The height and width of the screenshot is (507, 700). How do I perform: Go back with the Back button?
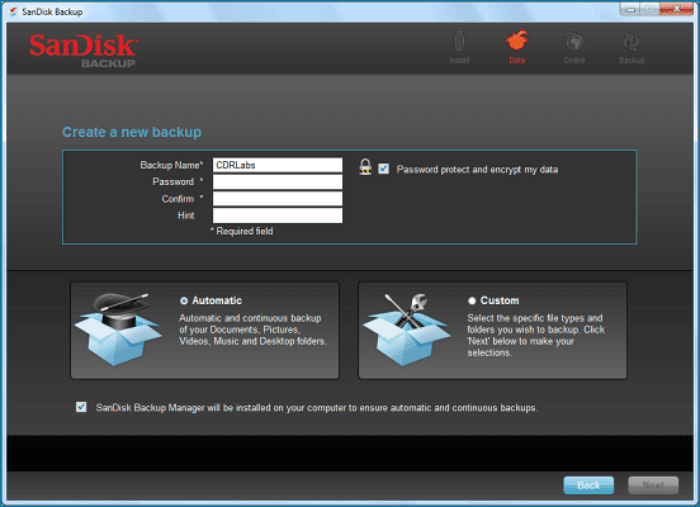[x=588, y=485]
